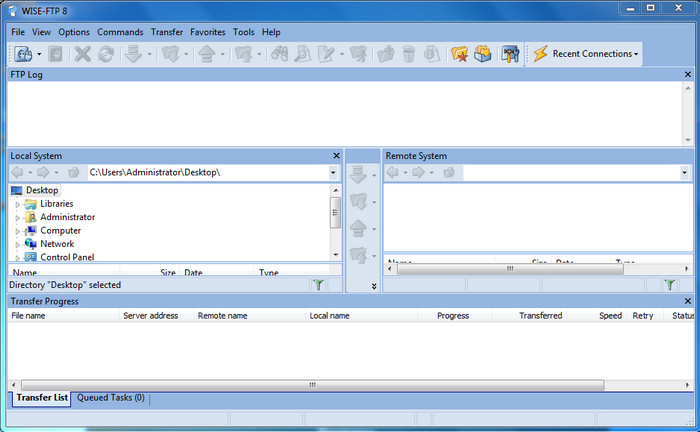Close the FTP Log panel

tap(687, 75)
